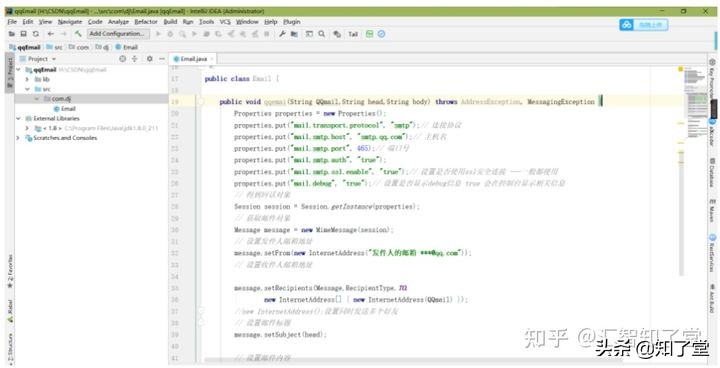
Task: Toggle the Structure tool window stripe button
Action: (x=10, y=349)
